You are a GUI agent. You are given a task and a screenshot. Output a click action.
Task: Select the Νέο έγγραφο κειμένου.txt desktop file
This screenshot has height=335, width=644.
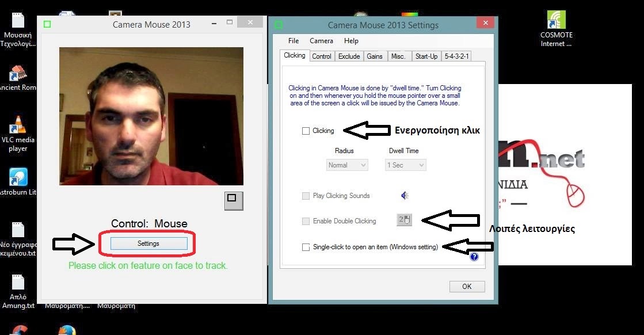tap(18, 239)
